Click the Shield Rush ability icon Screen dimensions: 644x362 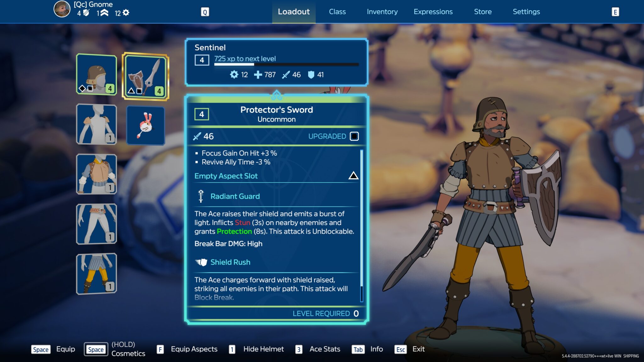click(x=201, y=262)
